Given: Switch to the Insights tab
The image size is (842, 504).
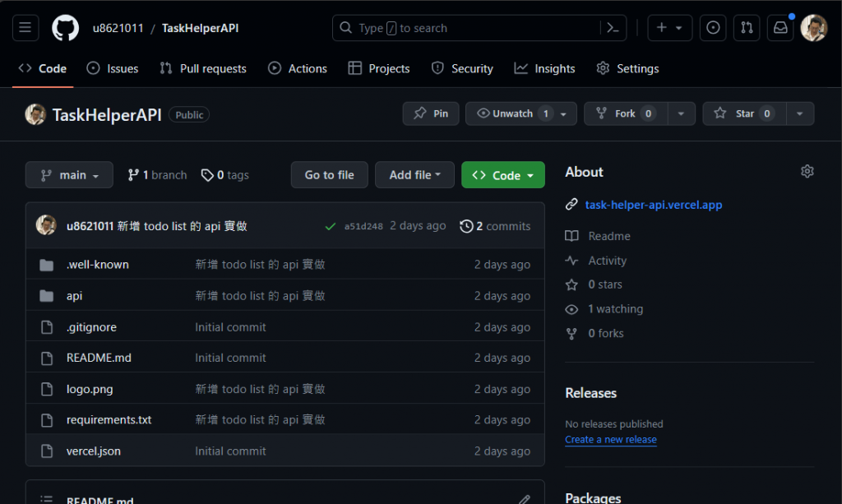Looking at the screenshot, I should [x=544, y=69].
